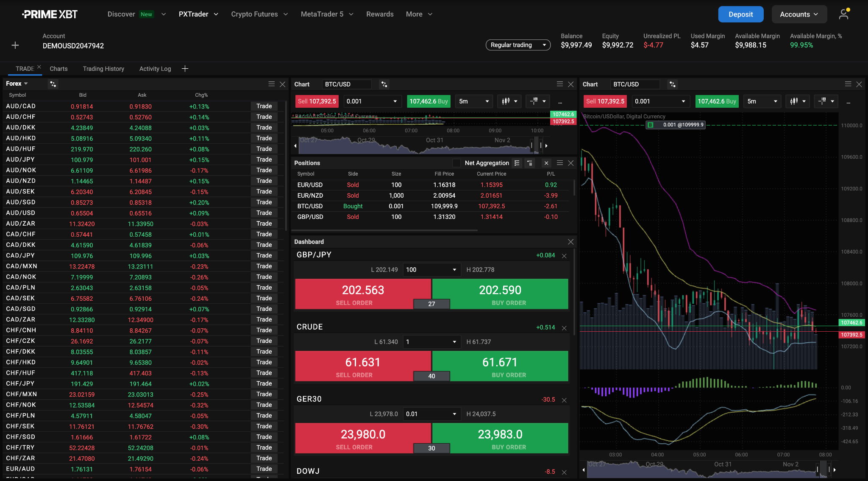
Task: Click the right handle of middle chart range slider
Action: pyautogui.click(x=541, y=145)
